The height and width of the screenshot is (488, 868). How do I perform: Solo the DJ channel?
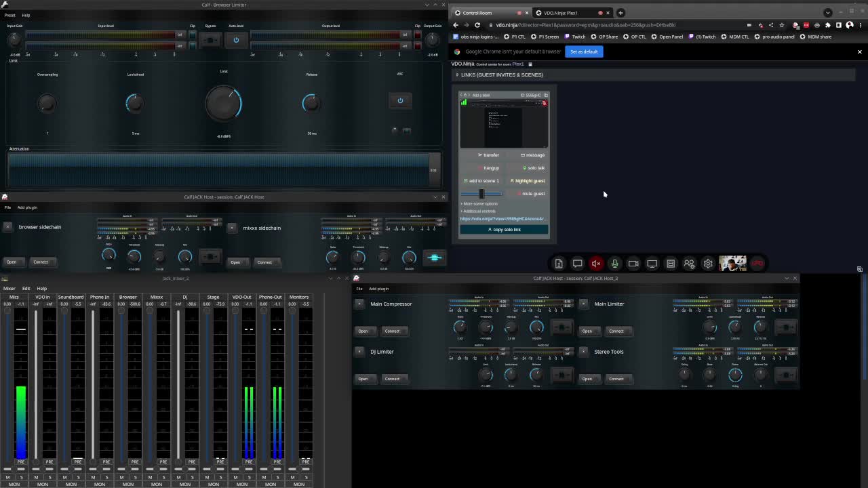(x=192, y=477)
